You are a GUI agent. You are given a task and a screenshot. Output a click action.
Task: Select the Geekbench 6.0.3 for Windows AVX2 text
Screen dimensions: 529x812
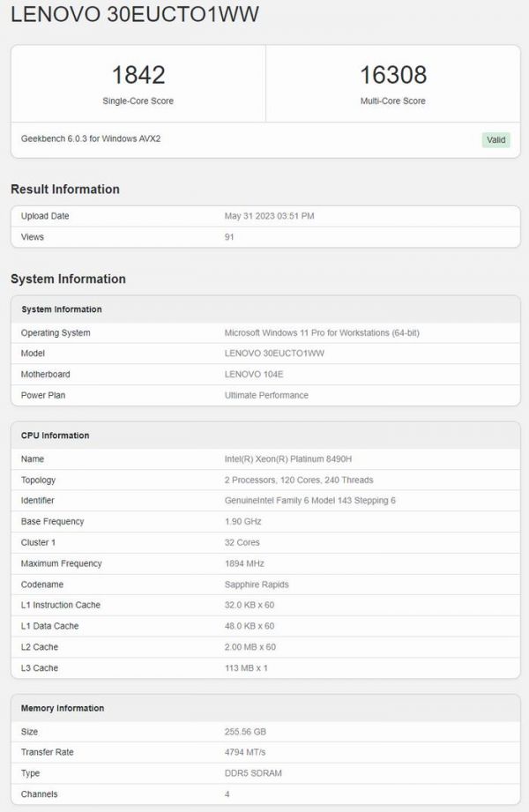coord(91,138)
